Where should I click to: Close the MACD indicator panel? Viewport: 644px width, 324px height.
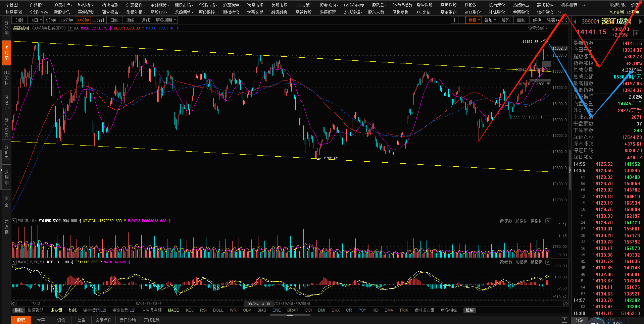(x=548, y=262)
